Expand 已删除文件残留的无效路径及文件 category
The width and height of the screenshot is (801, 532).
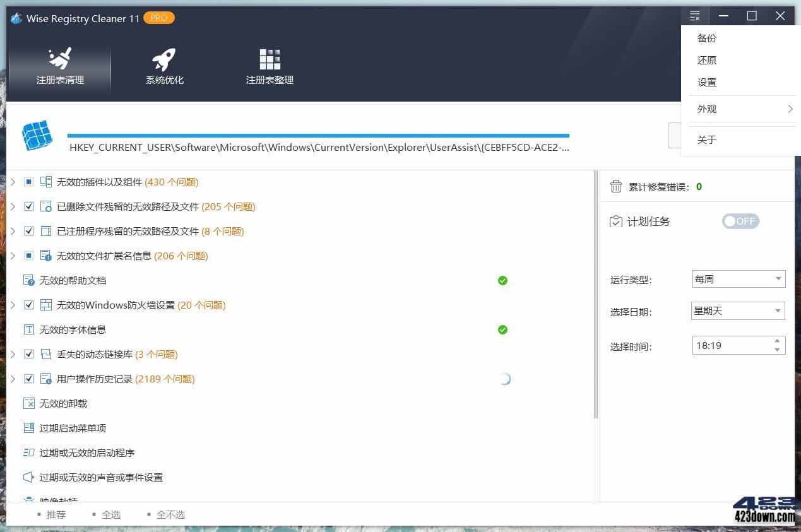click(x=13, y=206)
